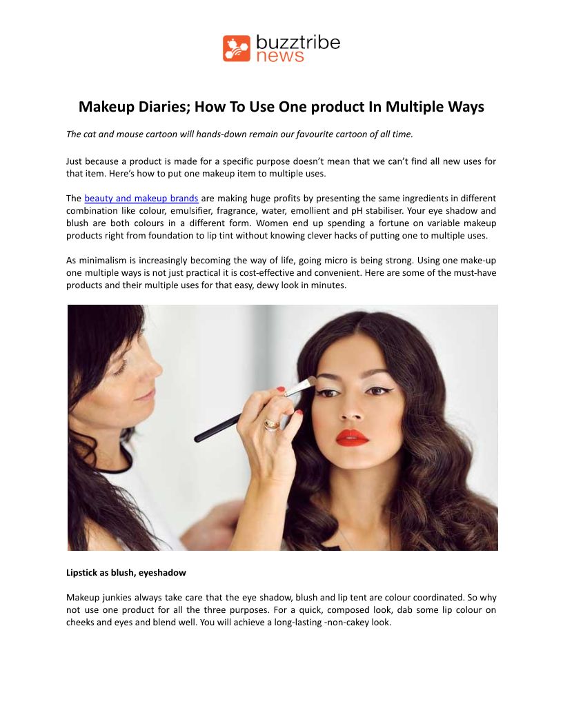
Task: Click the makeup brush in the photo
Action: 255,410
